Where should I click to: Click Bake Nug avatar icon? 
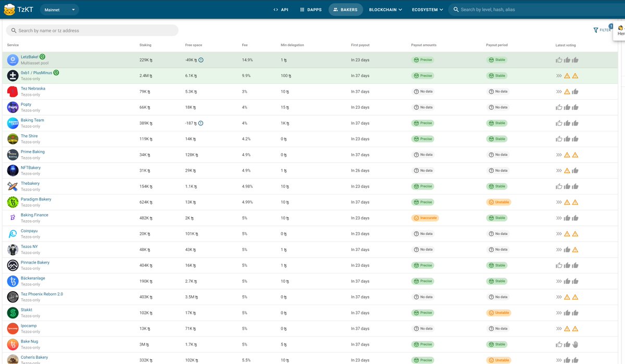[x=12, y=344]
